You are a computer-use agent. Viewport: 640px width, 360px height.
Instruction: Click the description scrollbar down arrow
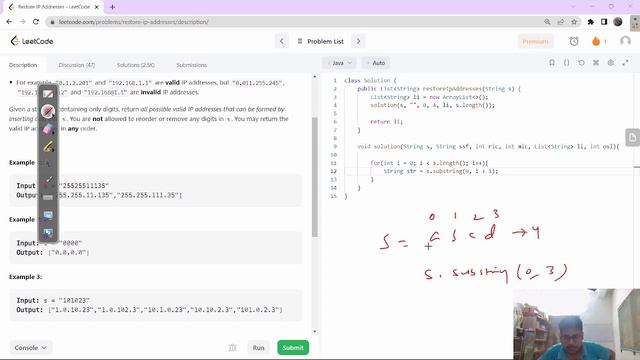coord(315,331)
